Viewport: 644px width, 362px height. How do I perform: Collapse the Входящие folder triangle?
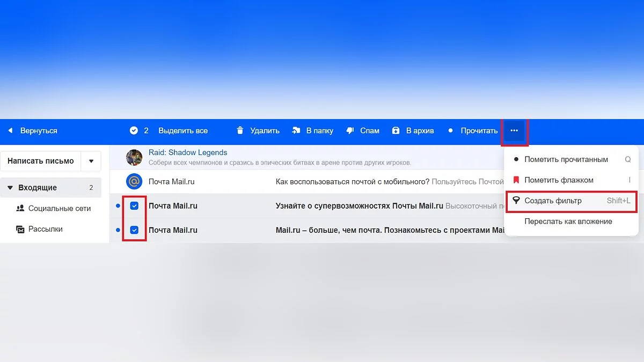(x=10, y=188)
